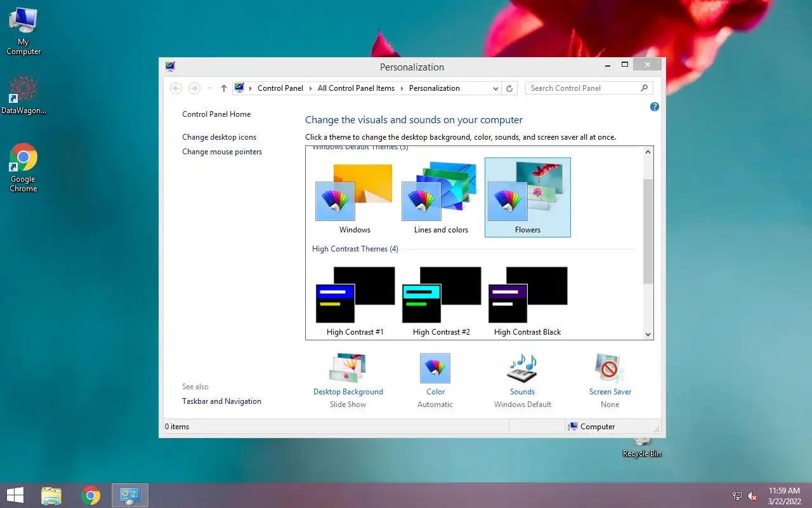The width and height of the screenshot is (812, 508).
Task: Click the search magnifier icon
Action: pyautogui.click(x=644, y=88)
